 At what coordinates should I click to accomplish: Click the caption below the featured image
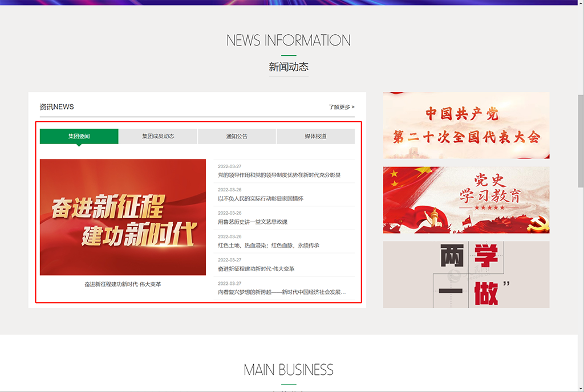tap(123, 284)
